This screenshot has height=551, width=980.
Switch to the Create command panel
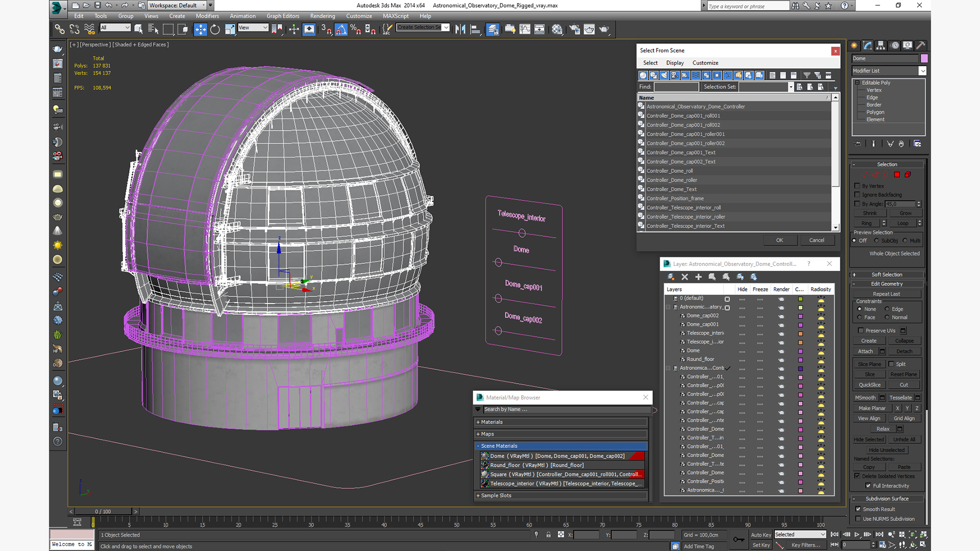[x=854, y=45]
